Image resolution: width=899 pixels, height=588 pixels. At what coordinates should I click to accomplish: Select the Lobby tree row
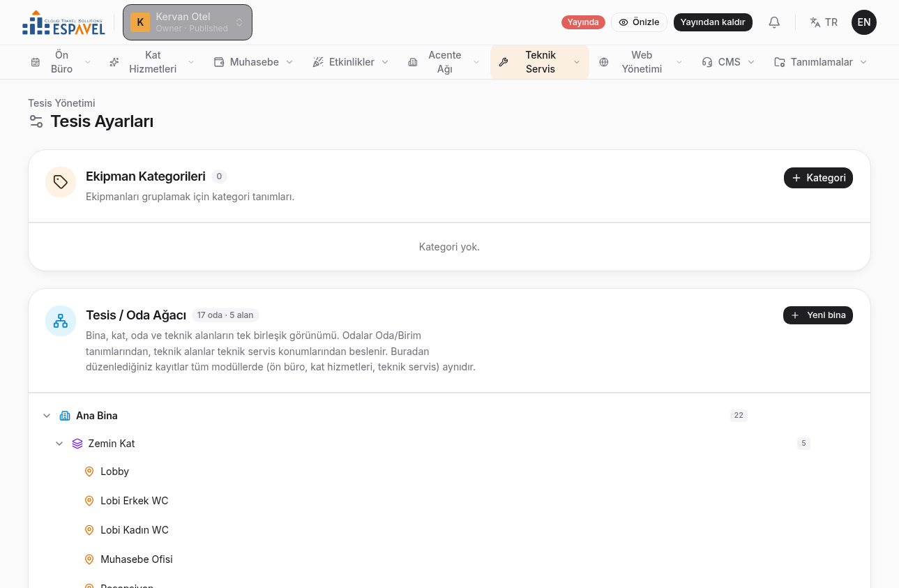[x=449, y=472]
